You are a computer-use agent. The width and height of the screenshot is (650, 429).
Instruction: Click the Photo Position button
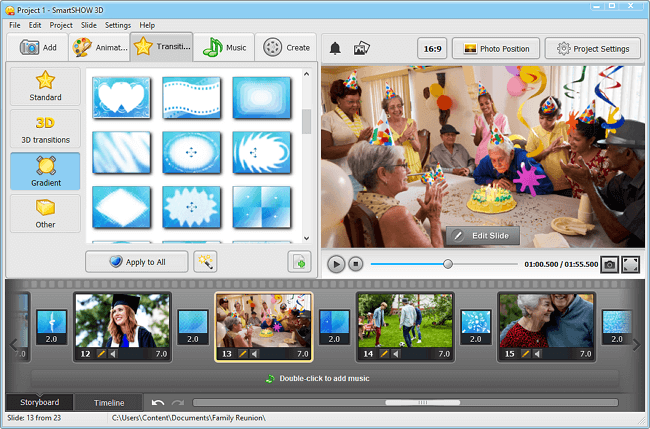(496, 48)
